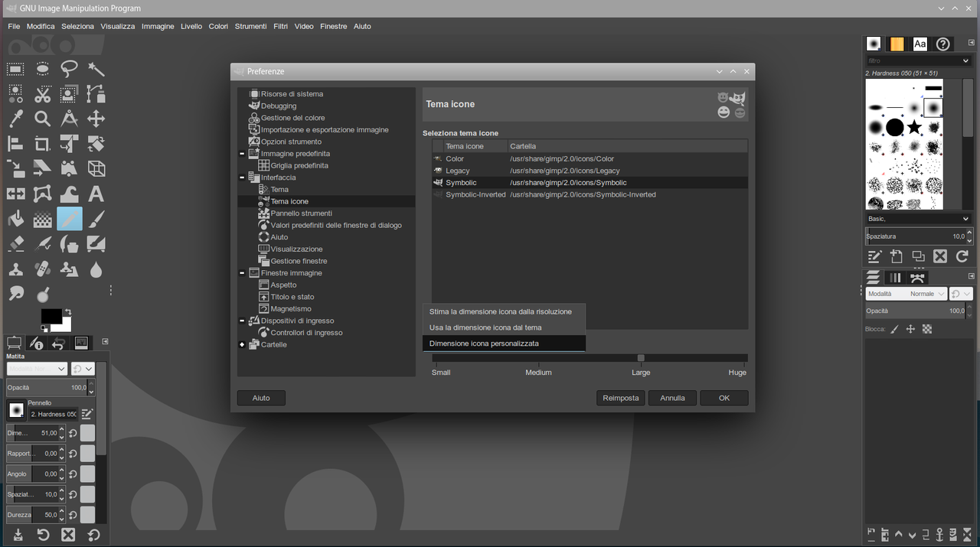
Task: Select the Symbolic-Inverted icon theme row
Action: coord(590,194)
